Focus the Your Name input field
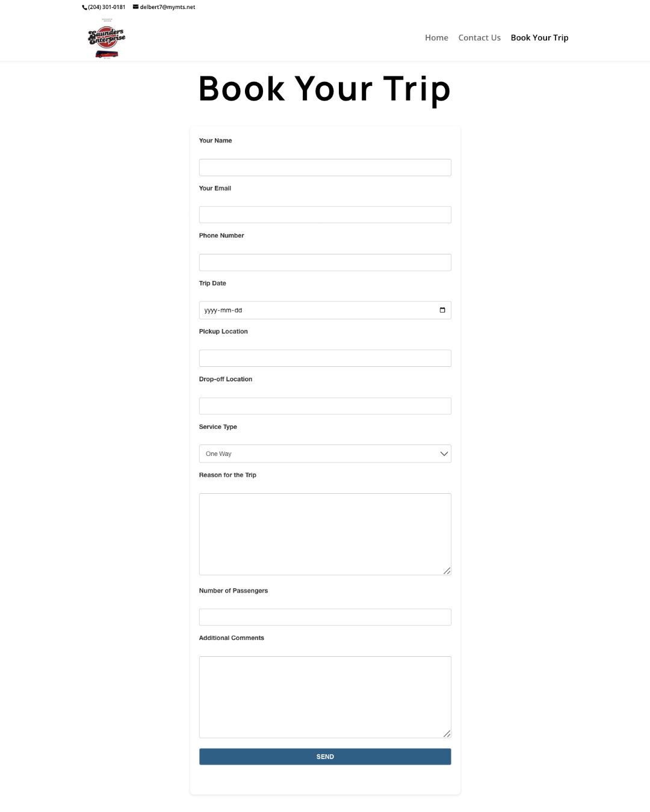Viewport: 650px width, 812px height. pyautogui.click(x=325, y=168)
